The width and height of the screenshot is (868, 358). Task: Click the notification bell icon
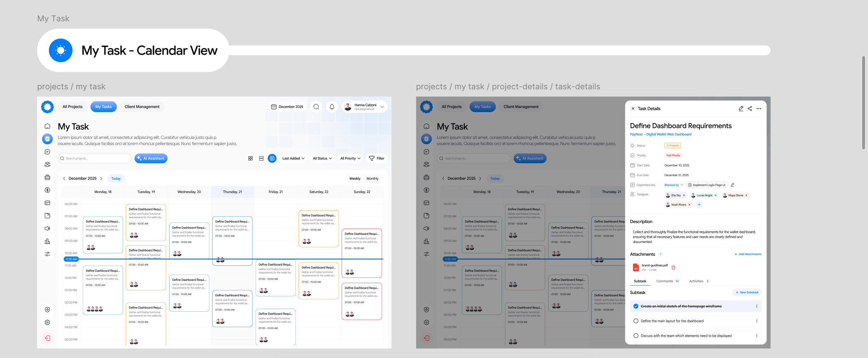coord(332,107)
